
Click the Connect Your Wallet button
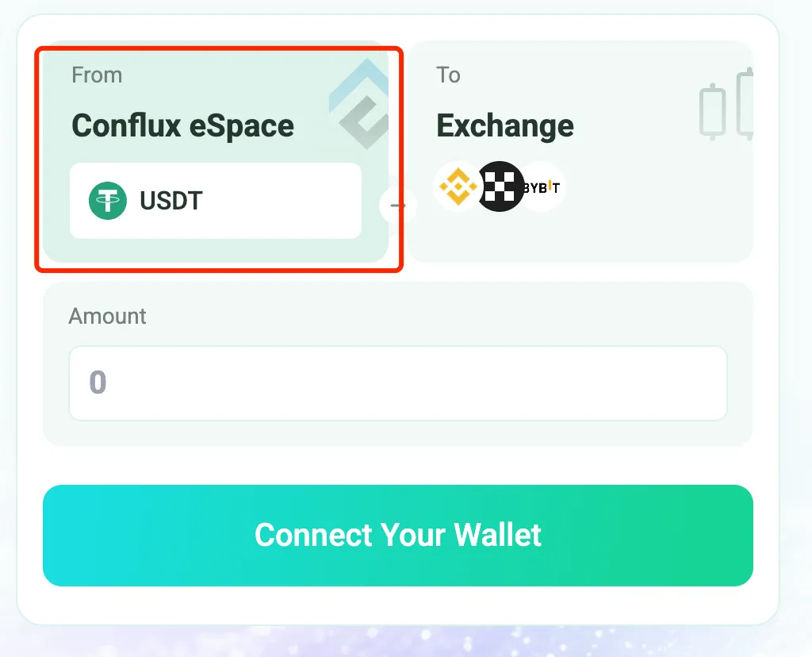398,536
